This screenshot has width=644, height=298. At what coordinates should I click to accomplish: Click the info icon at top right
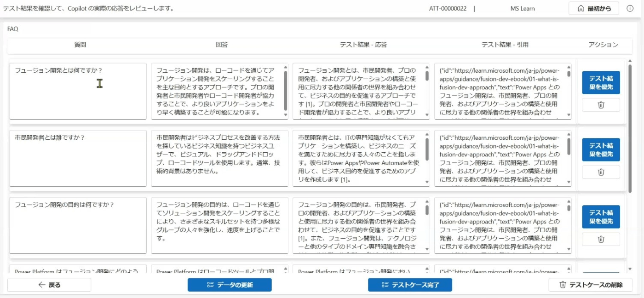click(630, 8)
